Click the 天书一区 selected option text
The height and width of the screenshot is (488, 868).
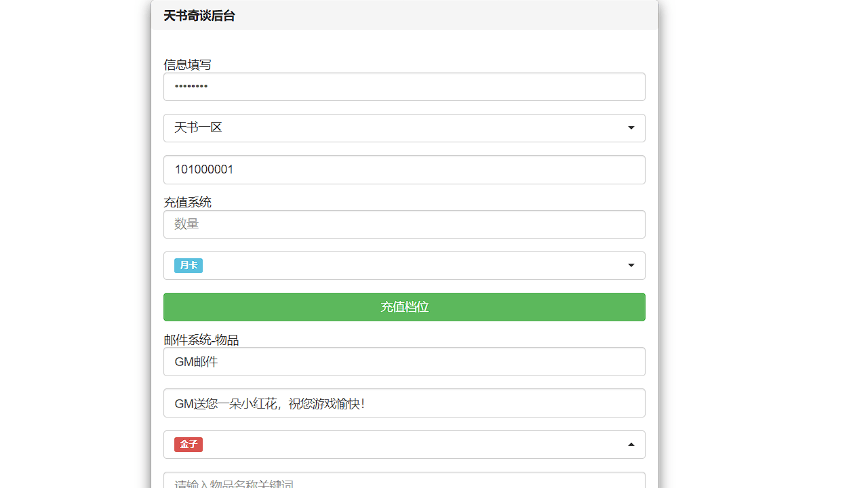tap(198, 127)
